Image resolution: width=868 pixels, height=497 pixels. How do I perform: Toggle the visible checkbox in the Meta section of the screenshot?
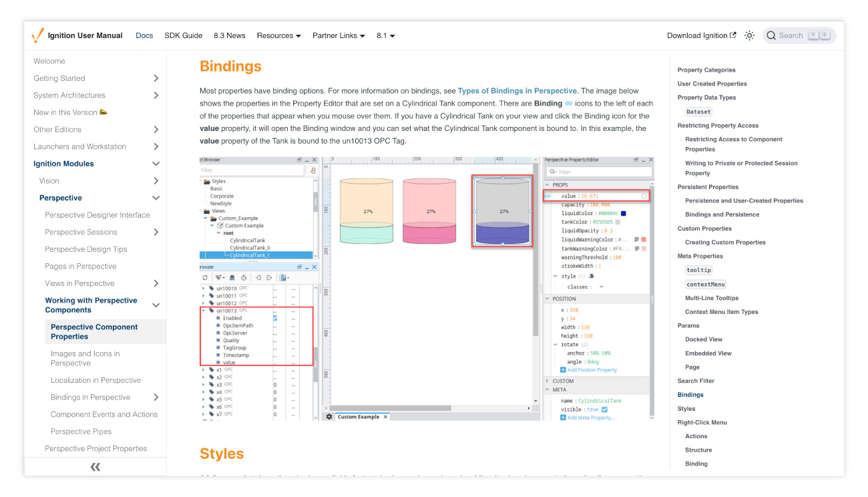[x=604, y=409]
